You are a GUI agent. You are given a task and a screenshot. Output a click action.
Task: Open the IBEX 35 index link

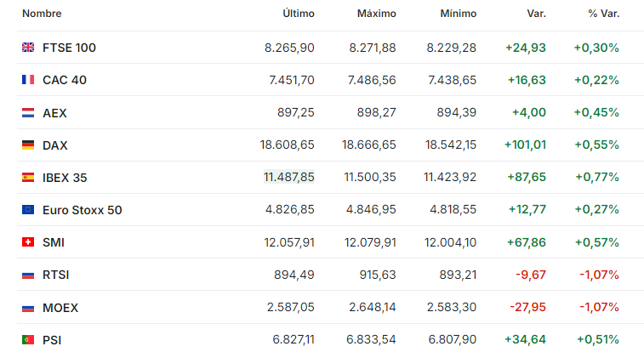pos(65,178)
